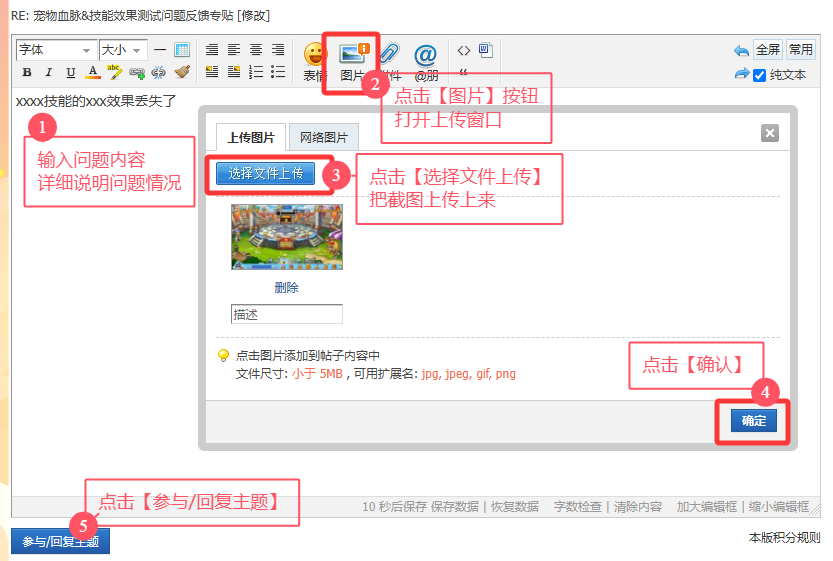Focus the 描述 description field

(x=287, y=314)
